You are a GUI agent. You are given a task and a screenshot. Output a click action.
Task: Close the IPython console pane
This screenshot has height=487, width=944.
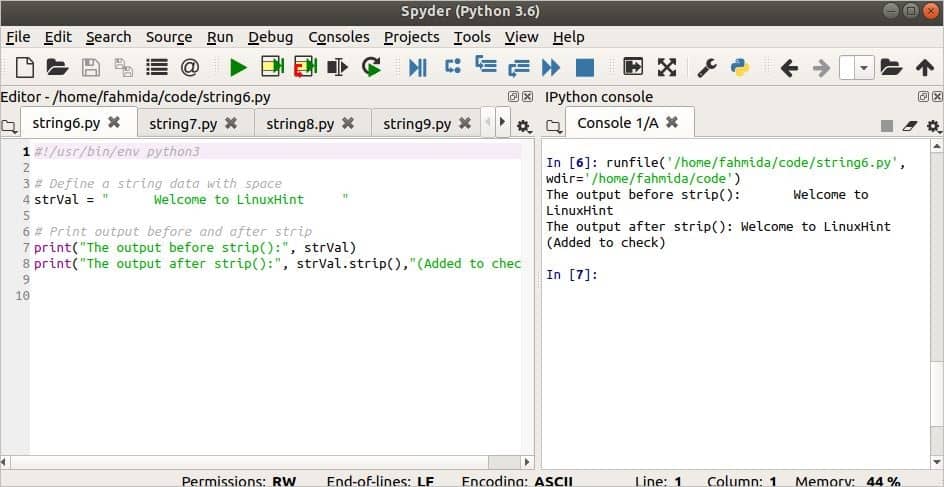(x=937, y=96)
